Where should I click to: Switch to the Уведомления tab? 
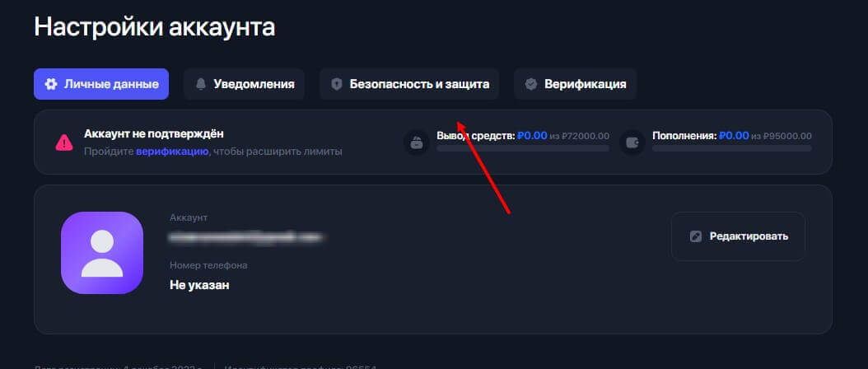(x=244, y=84)
